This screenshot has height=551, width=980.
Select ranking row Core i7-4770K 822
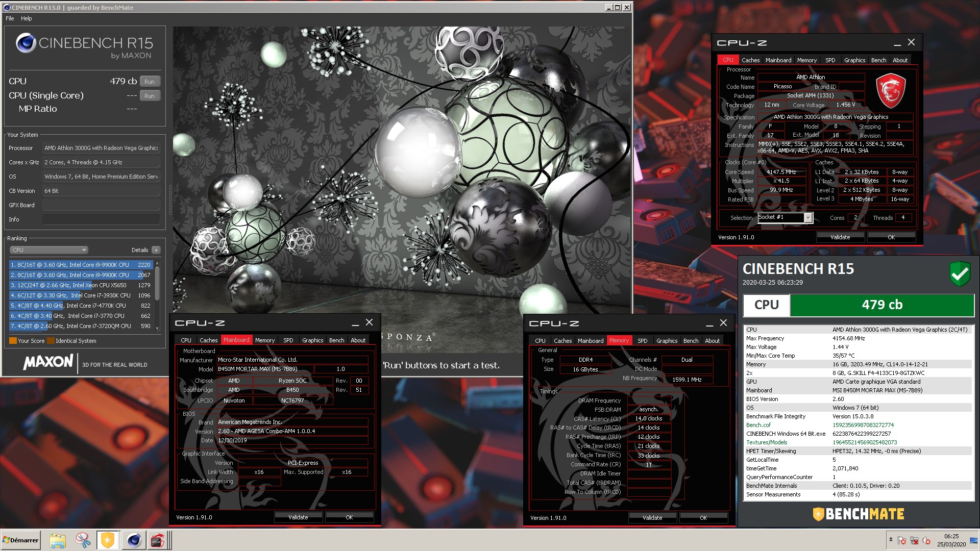point(81,306)
